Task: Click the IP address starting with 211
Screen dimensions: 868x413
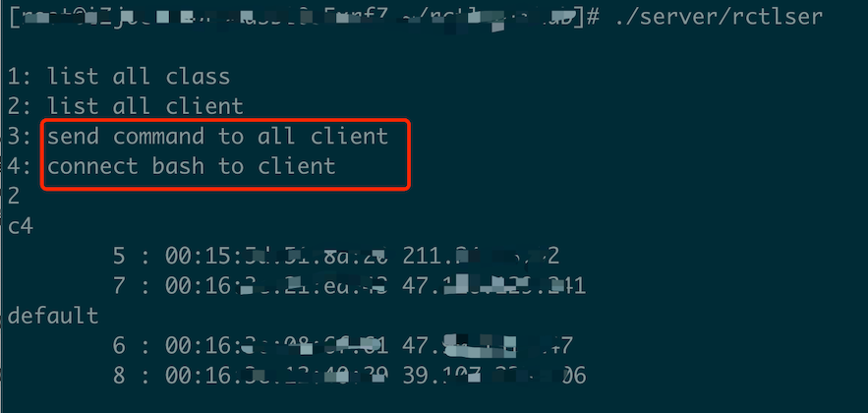Action: click(481, 256)
